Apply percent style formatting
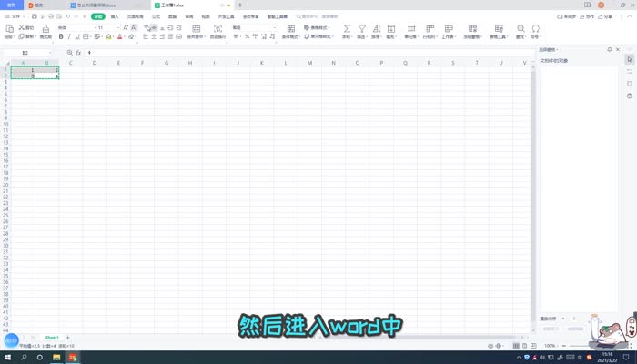Image resolution: width=637 pixels, height=364 pixels. (x=247, y=36)
